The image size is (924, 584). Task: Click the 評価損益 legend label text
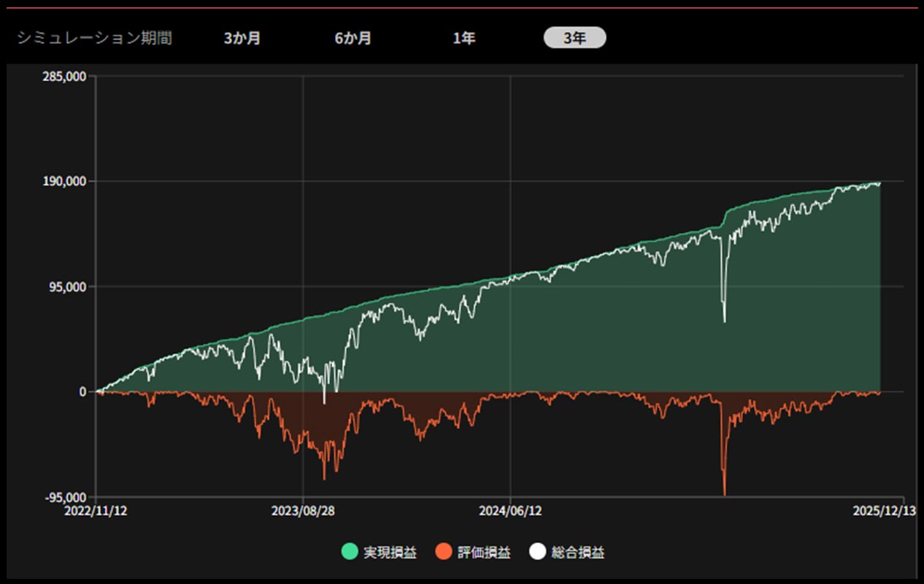coord(484,553)
